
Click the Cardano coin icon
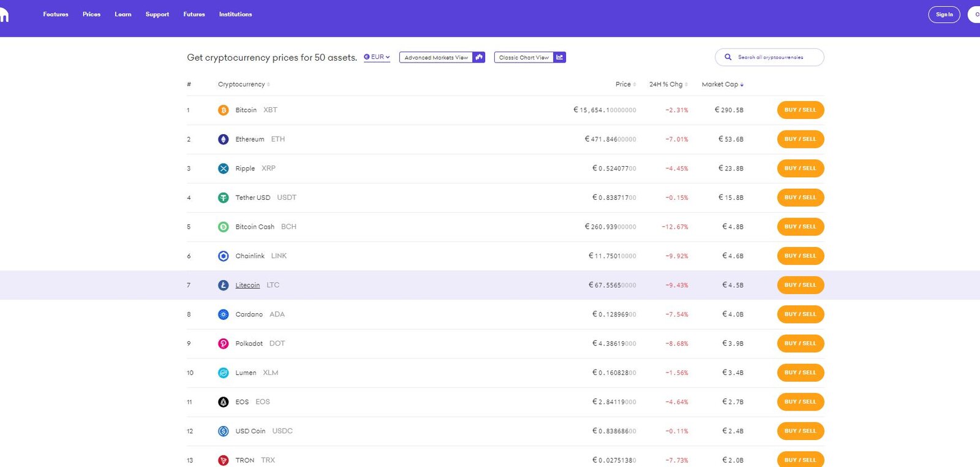(224, 314)
